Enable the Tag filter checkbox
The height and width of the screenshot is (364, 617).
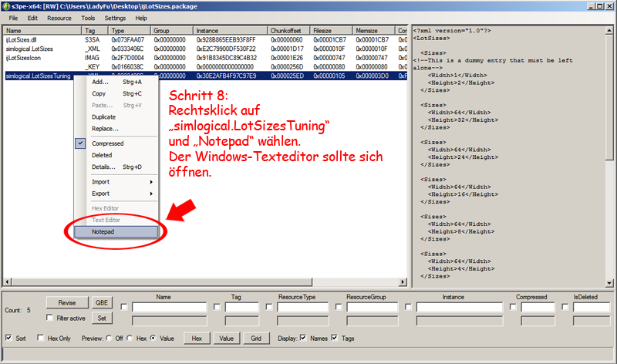pos(217,307)
